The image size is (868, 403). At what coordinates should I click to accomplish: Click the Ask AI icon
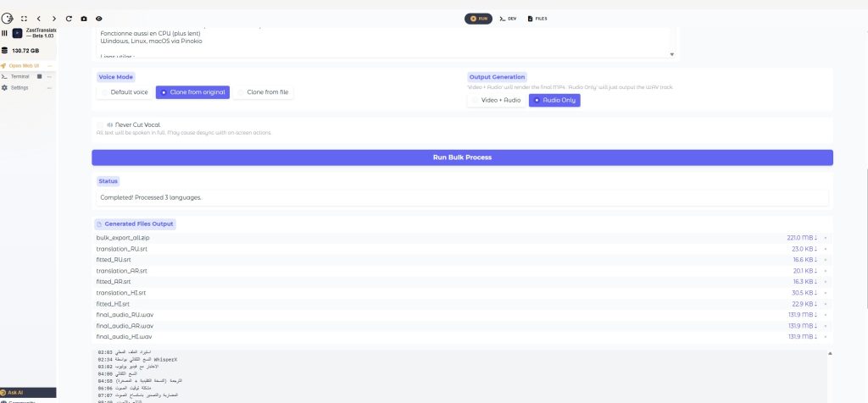(x=3, y=393)
